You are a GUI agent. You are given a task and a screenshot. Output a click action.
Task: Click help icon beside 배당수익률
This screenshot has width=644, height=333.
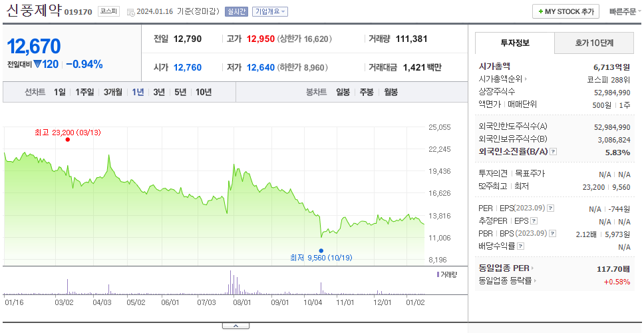pos(520,246)
